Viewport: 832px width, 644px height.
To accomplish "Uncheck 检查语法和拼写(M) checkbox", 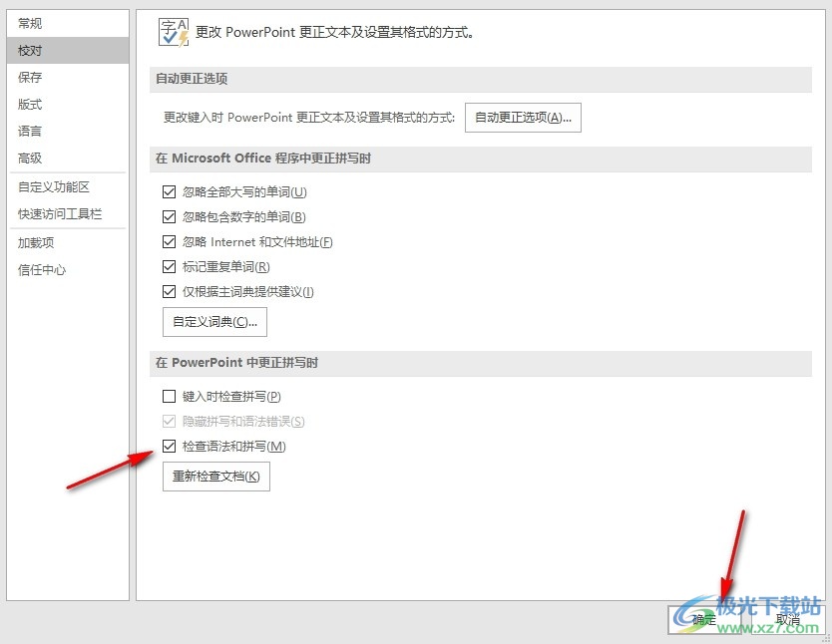I will pyautogui.click(x=169, y=447).
